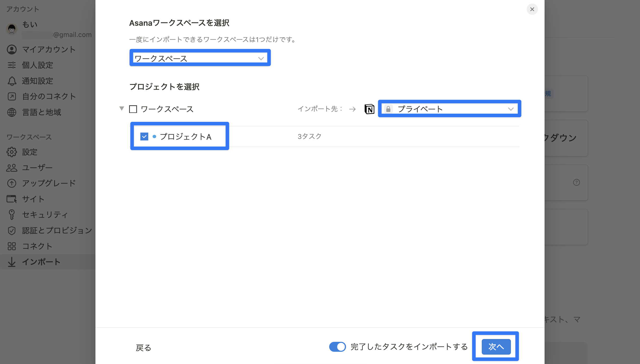The width and height of the screenshot is (640, 364).
Task: Click the セキュリティ key icon
Action: (x=12, y=215)
